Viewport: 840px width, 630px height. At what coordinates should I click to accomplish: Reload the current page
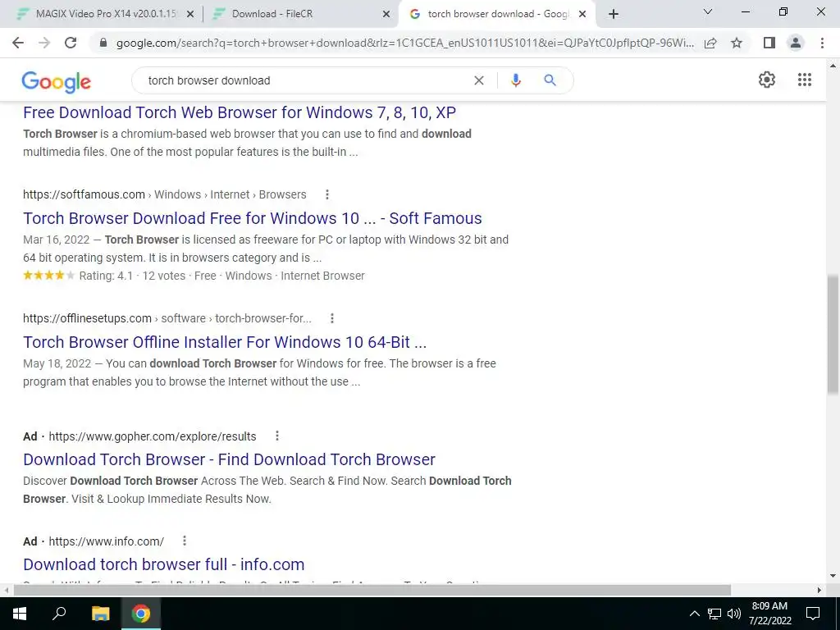[71, 43]
